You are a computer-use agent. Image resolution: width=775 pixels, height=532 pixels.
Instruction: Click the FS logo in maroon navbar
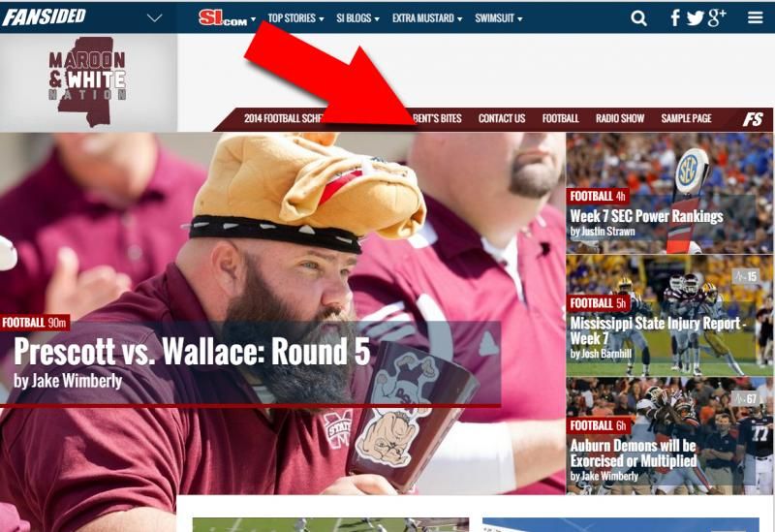[753, 119]
